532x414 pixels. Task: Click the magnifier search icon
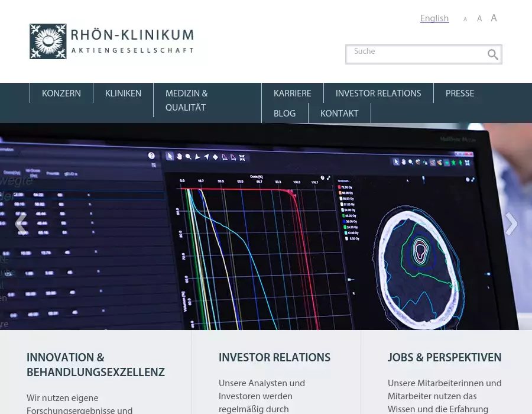point(492,55)
